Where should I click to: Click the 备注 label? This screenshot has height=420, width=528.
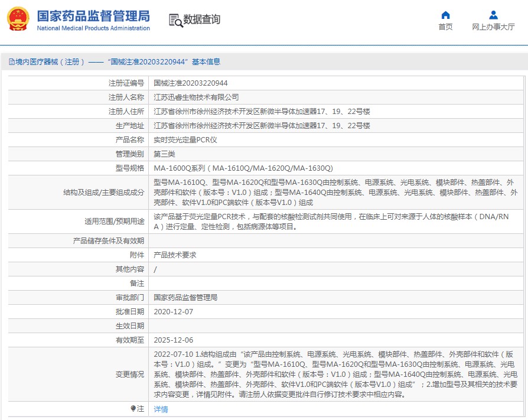137,284
